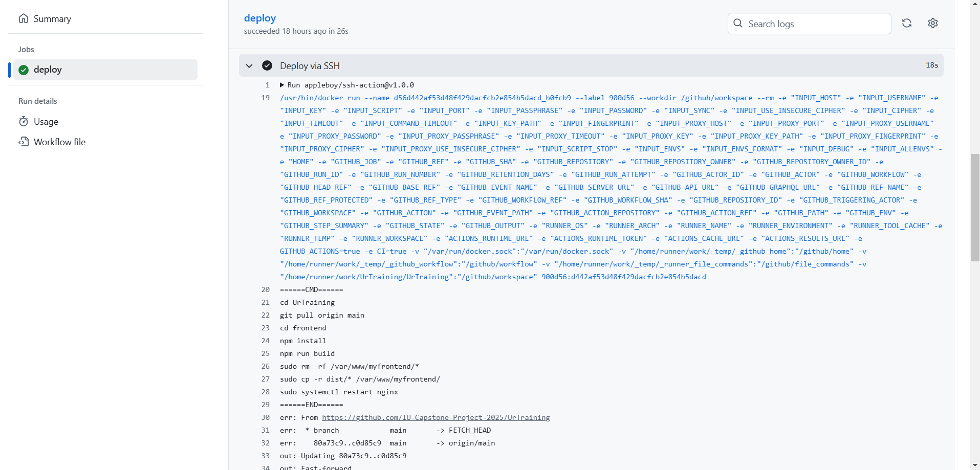Click the 'cd frontend' log line
This screenshot has height=470, width=980.
pos(303,328)
